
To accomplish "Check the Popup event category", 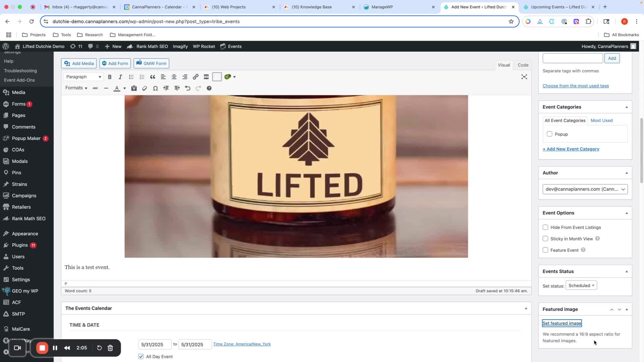I will (549, 134).
